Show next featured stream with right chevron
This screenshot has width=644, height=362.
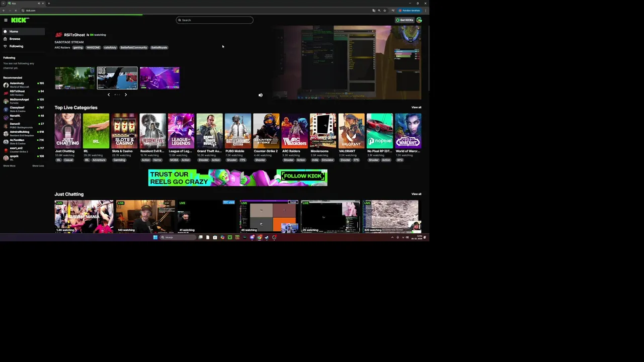[126, 95]
